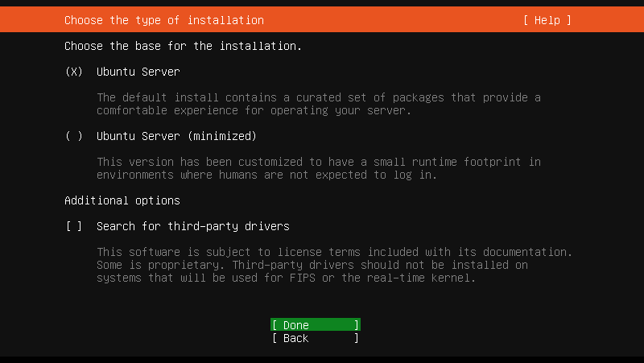This screenshot has width=644, height=363.
Task: Enable the third-party drivers checkbox brackets
Action: [74, 226]
